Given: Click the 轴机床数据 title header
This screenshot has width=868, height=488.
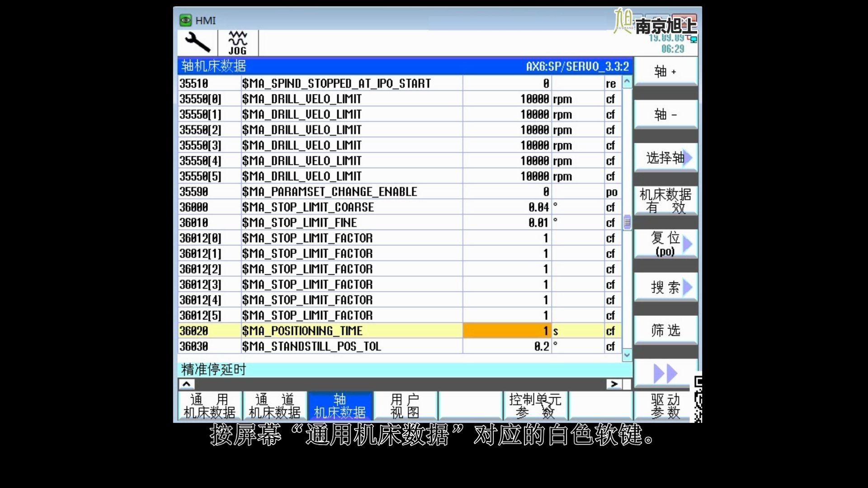Looking at the screenshot, I should 213,66.
